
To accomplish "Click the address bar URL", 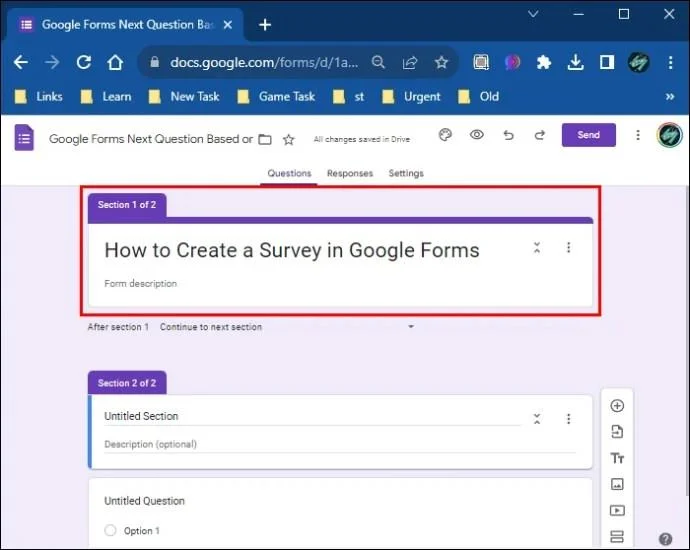I will click(264, 62).
